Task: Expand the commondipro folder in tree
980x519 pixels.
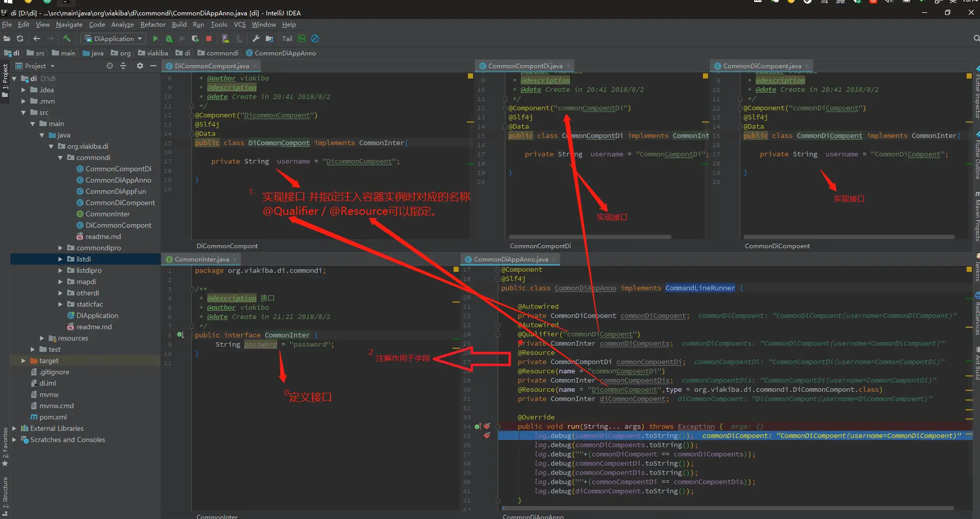Action: pyautogui.click(x=61, y=248)
